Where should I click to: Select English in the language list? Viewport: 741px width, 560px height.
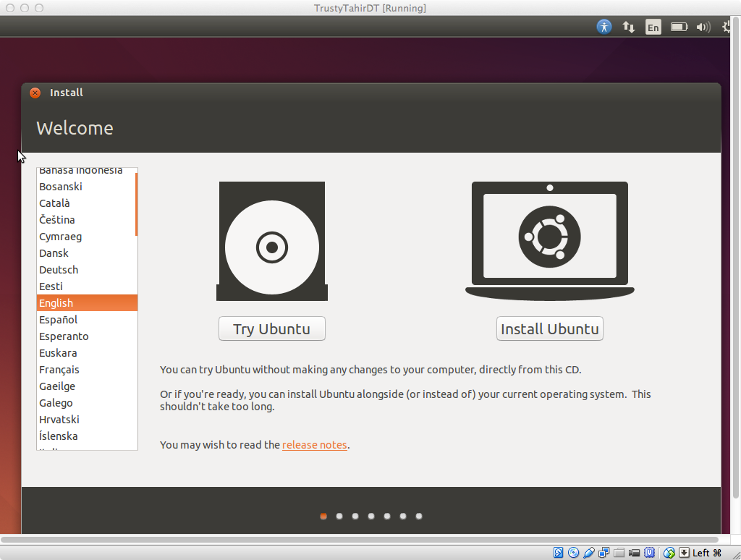pos(87,303)
